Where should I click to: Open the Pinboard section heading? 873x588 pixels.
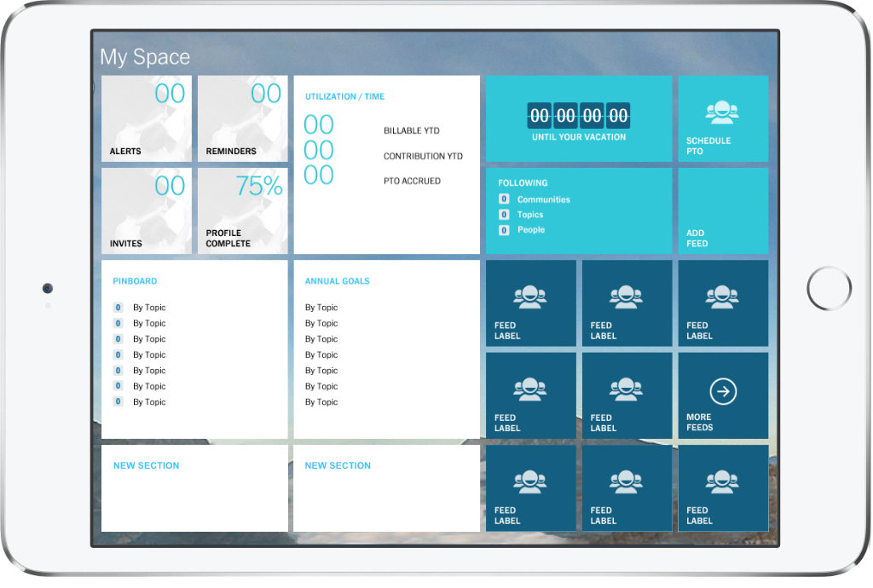[x=135, y=281]
